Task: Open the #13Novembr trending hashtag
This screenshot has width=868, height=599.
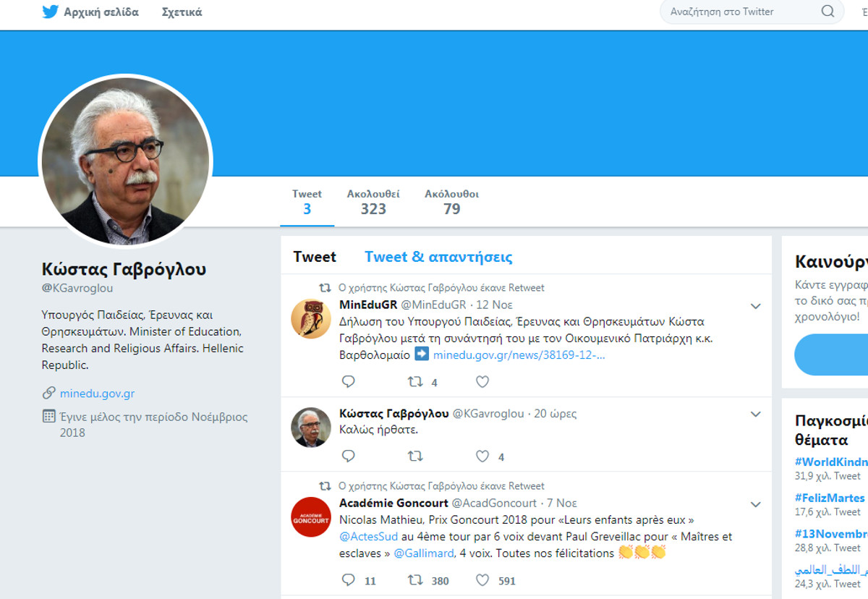Action: pos(831,533)
